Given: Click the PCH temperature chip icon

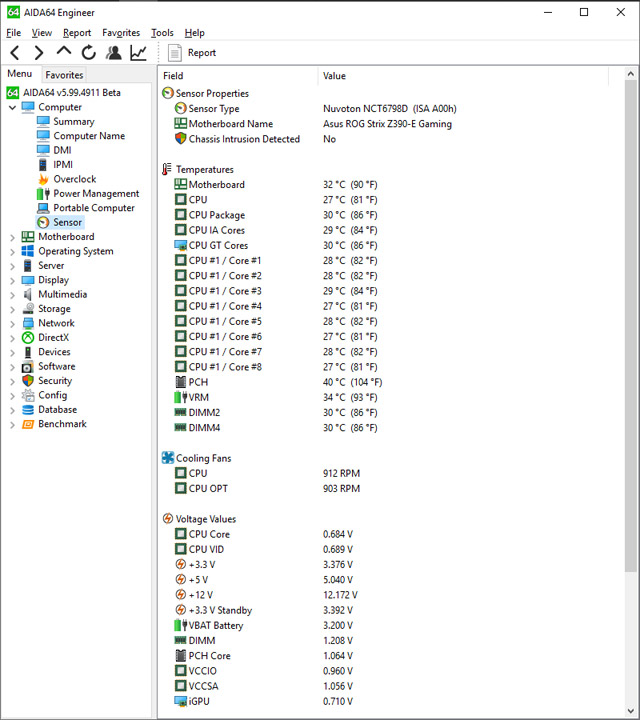Looking at the screenshot, I should tap(181, 382).
